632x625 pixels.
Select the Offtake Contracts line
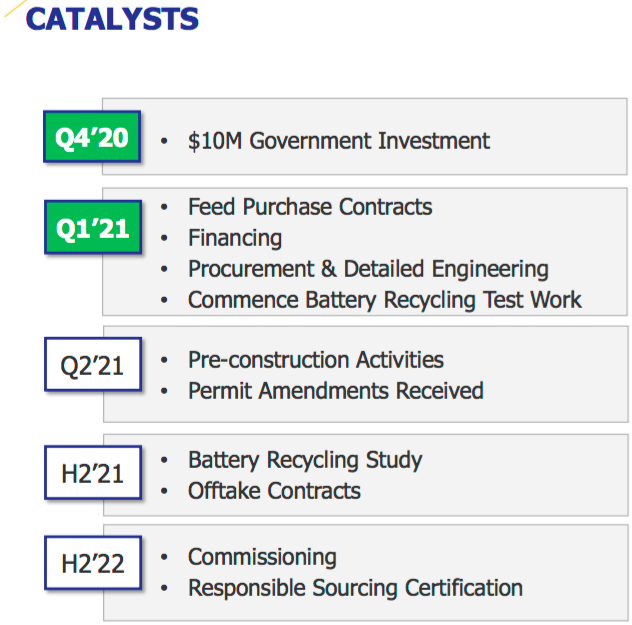click(x=274, y=491)
